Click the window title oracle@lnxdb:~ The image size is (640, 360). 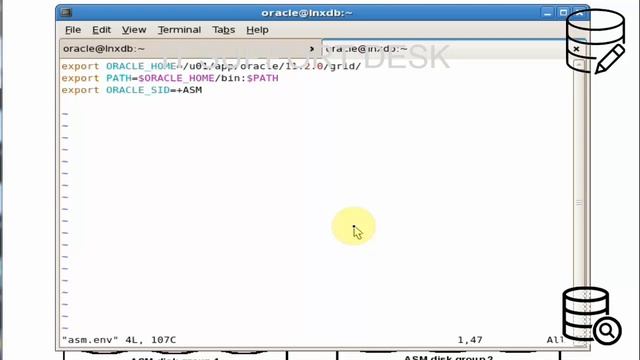click(307, 13)
